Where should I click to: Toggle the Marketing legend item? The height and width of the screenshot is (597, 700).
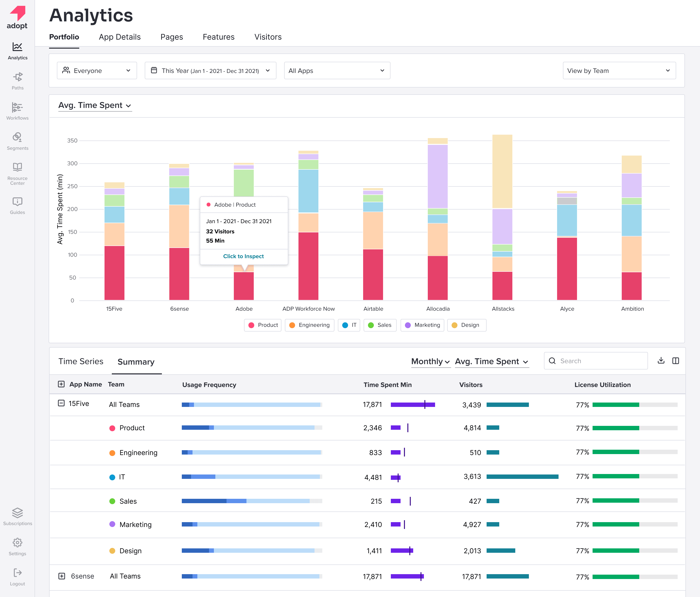click(x=422, y=325)
